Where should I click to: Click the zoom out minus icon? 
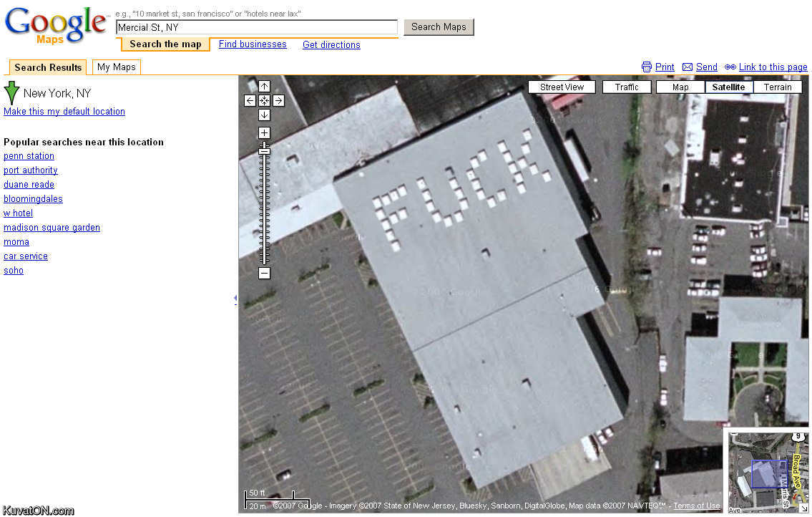pos(264,273)
